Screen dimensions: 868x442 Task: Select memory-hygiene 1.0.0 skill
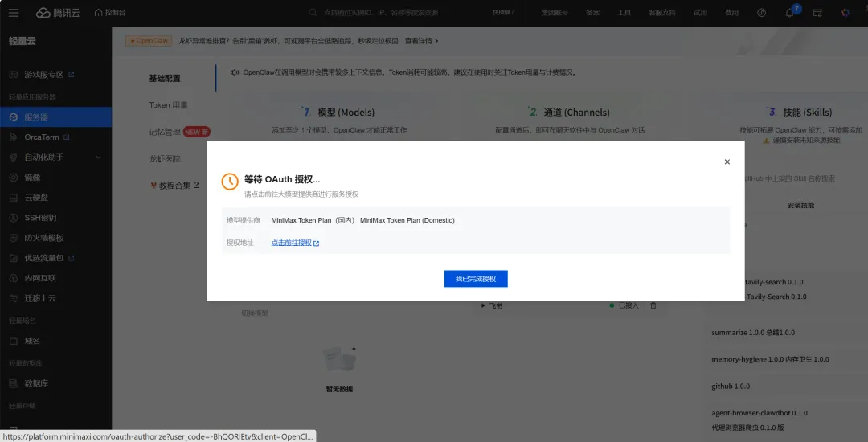[x=770, y=359]
